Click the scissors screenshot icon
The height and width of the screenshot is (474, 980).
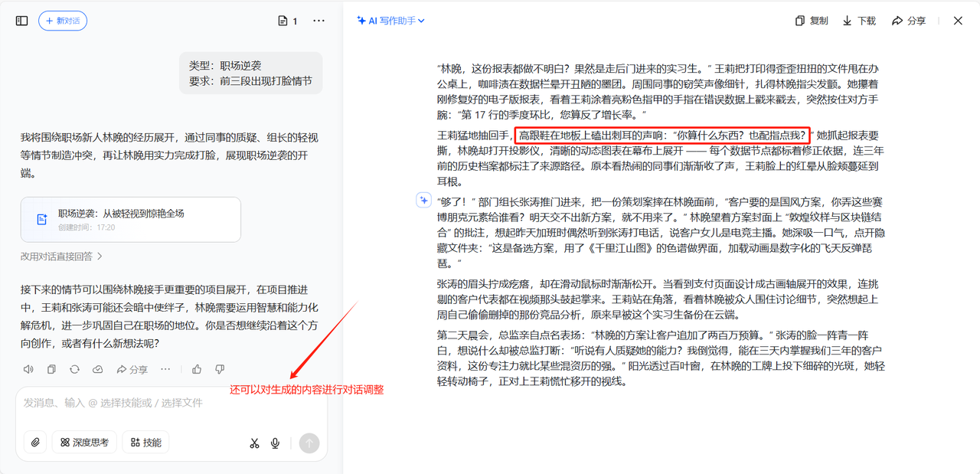click(254, 443)
